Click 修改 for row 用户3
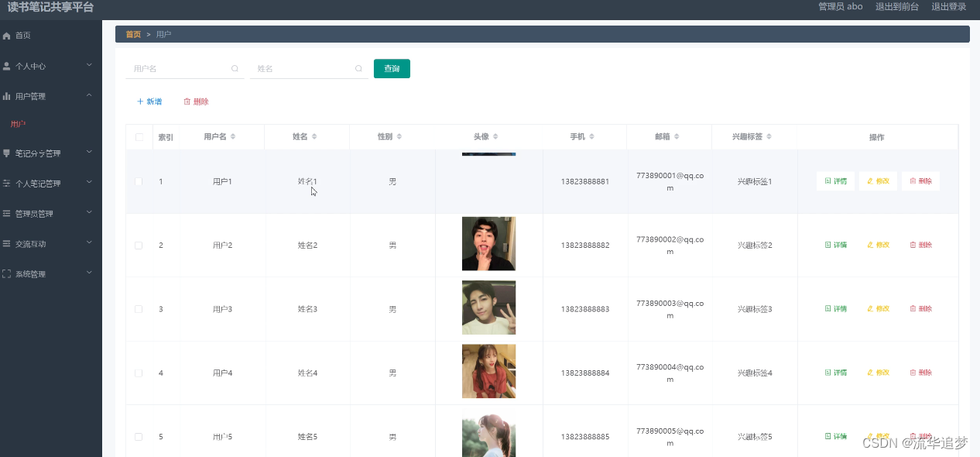The image size is (980, 457). pos(878,309)
